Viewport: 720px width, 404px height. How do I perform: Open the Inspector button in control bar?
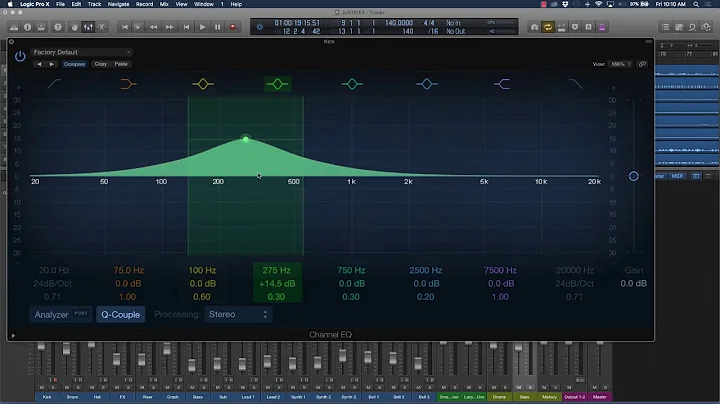pyautogui.click(x=28, y=27)
